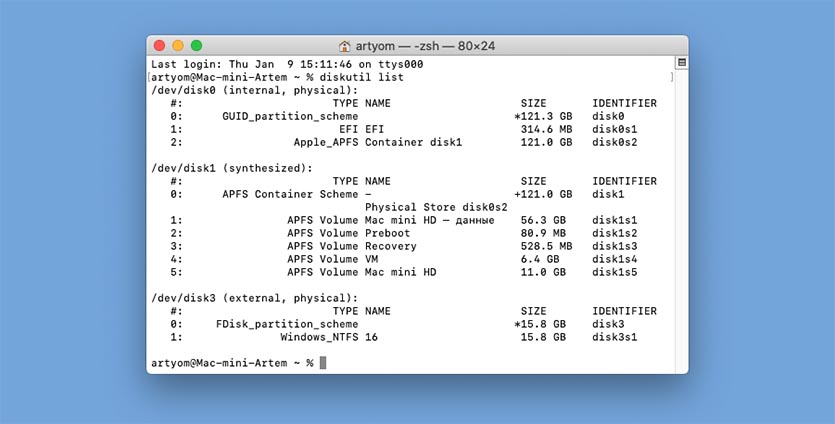The height and width of the screenshot is (424, 835).
Task: Click the terminal cursor block at prompt
Action: [x=322, y=363]
